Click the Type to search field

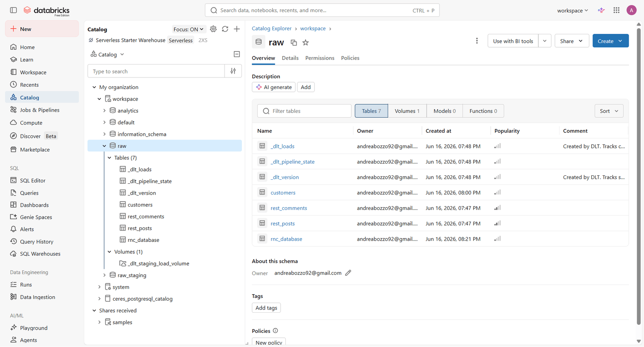click(156, 71)
